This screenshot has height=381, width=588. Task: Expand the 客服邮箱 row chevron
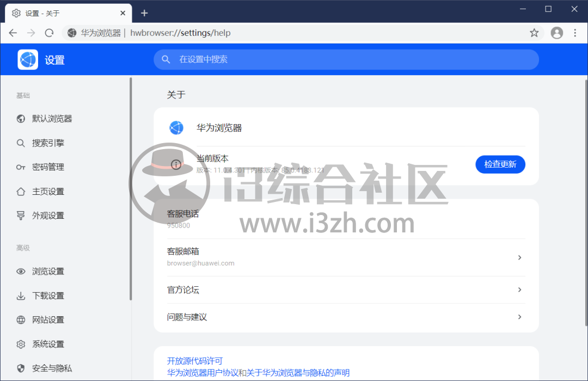pyautogui.click(x=519, y=257)
